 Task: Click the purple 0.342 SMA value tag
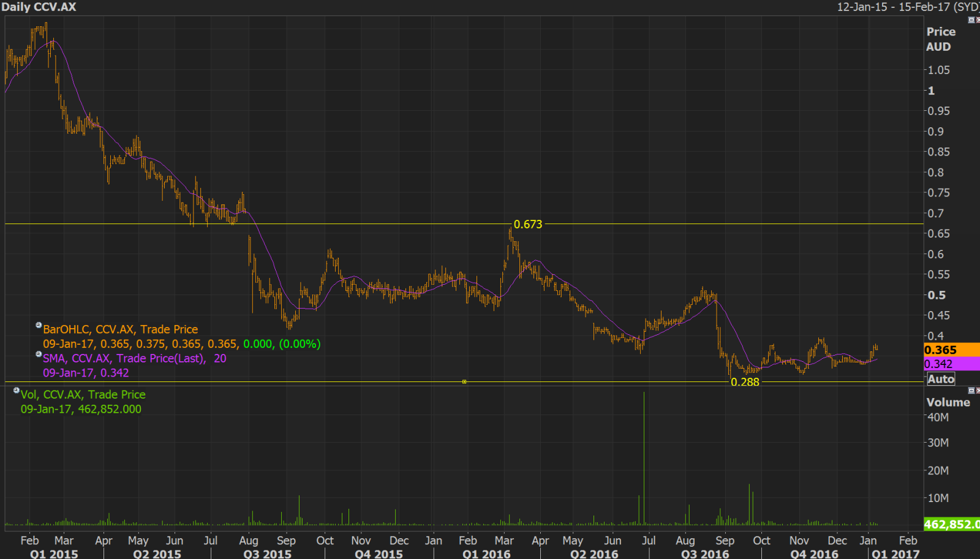tap(952, 364)
